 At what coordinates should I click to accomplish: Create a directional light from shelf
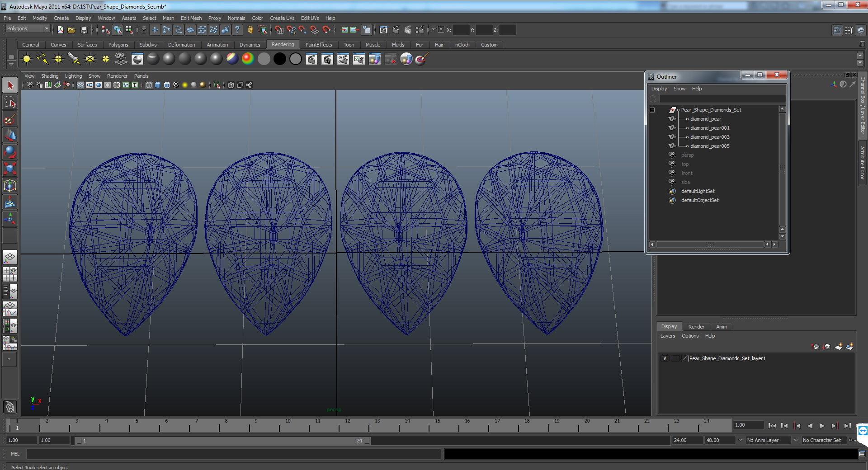[x=42, y=59]
